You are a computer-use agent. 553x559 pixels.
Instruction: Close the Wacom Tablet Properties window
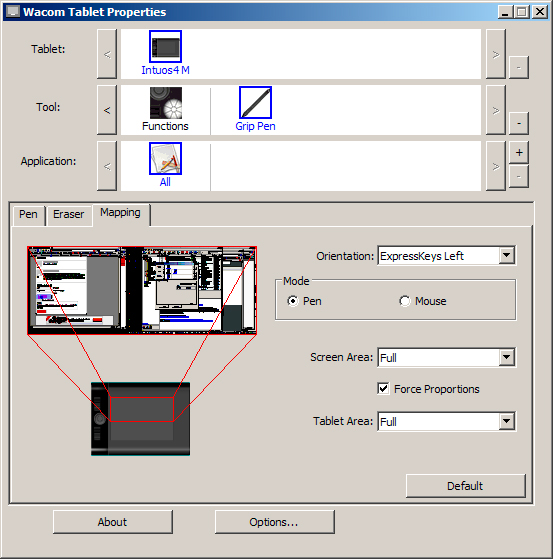tap(540, 12)
